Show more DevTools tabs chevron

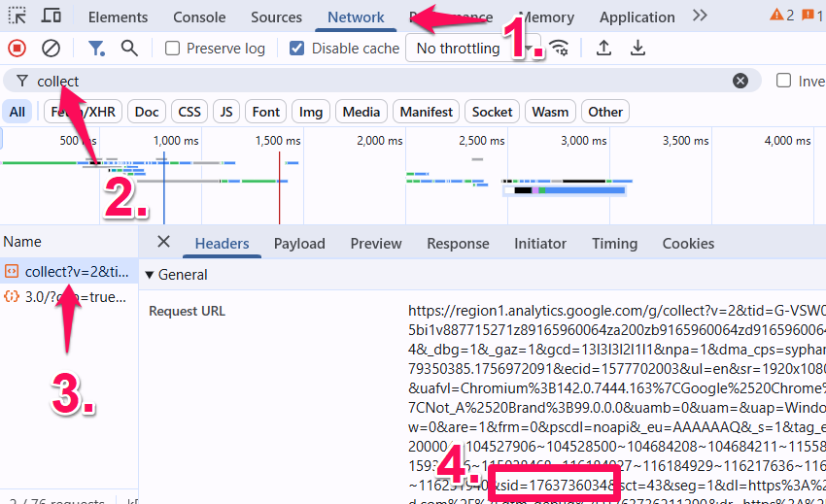click(700, 16)
